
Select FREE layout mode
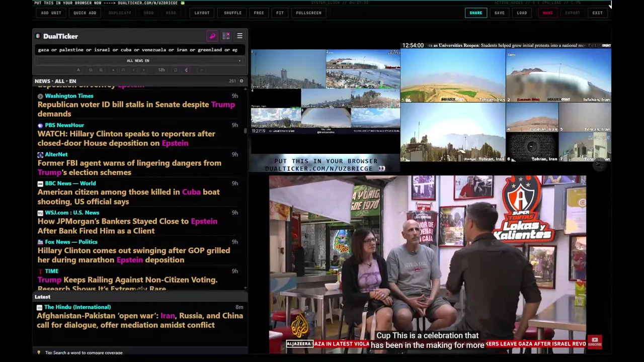[259, 13]
